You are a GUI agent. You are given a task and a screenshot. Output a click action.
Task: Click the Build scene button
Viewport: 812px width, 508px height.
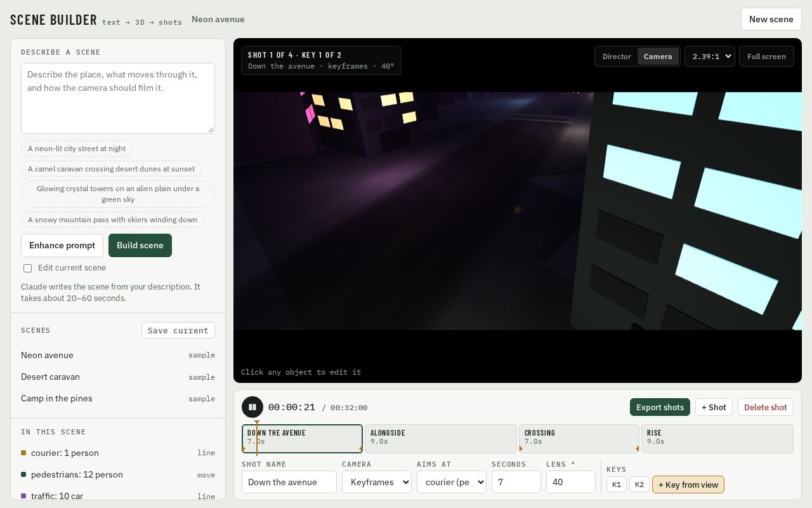click(140, 245)
